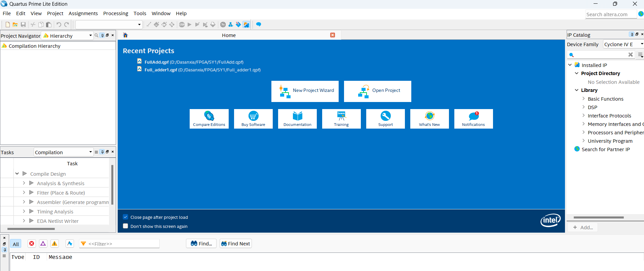644x271 pixels.
Task: Open Training tile
Action: point(341,119)
